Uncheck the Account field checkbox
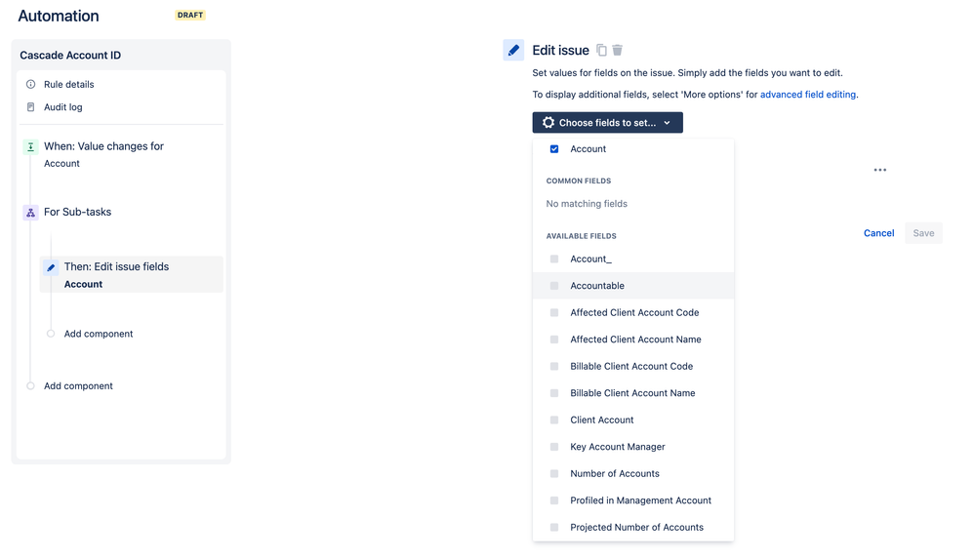 (x=554, y=149)
